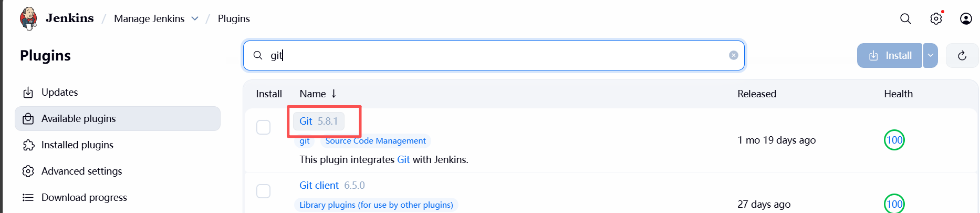This screenshot has width=980, height=213.
Task: Click the Jenkins butler logo
Action: pos(28,18)
